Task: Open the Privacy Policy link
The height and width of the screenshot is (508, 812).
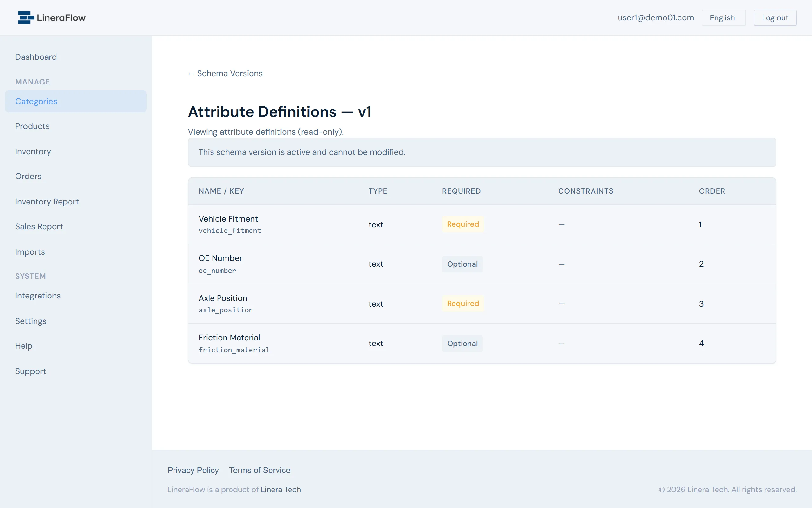Action: tap(193, 470)
